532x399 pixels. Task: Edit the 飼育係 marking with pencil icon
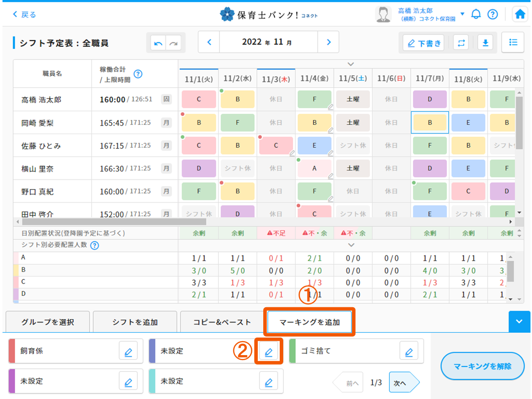pyautogui.click(x=128, y=352)
